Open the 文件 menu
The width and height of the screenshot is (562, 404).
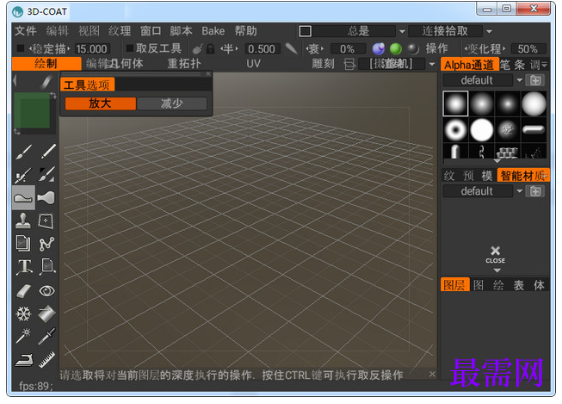pos(25,31)
